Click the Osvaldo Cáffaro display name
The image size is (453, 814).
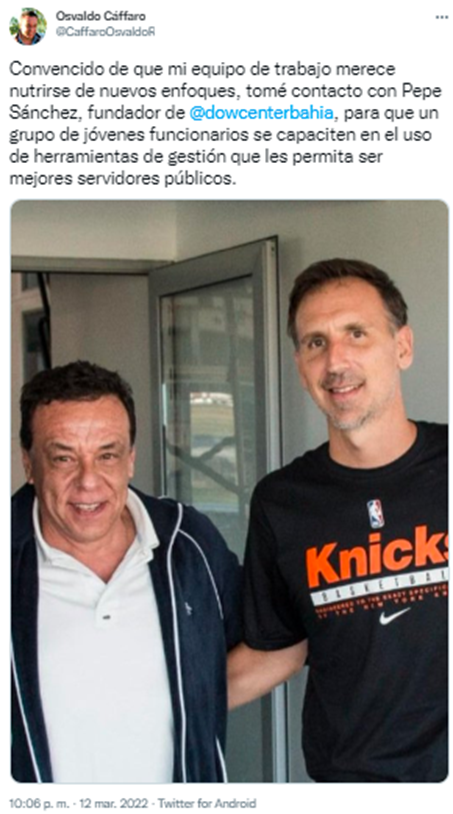pos(101,16)
